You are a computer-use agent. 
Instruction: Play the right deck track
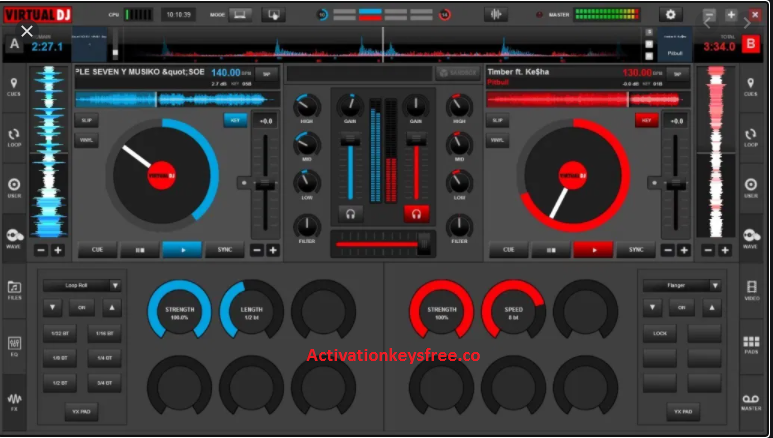594,250
